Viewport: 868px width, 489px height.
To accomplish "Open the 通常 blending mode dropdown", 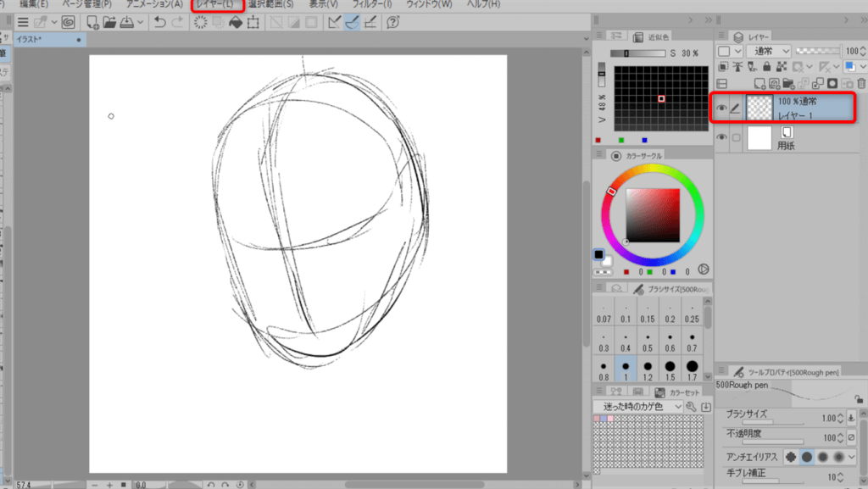I will (769, 51).
